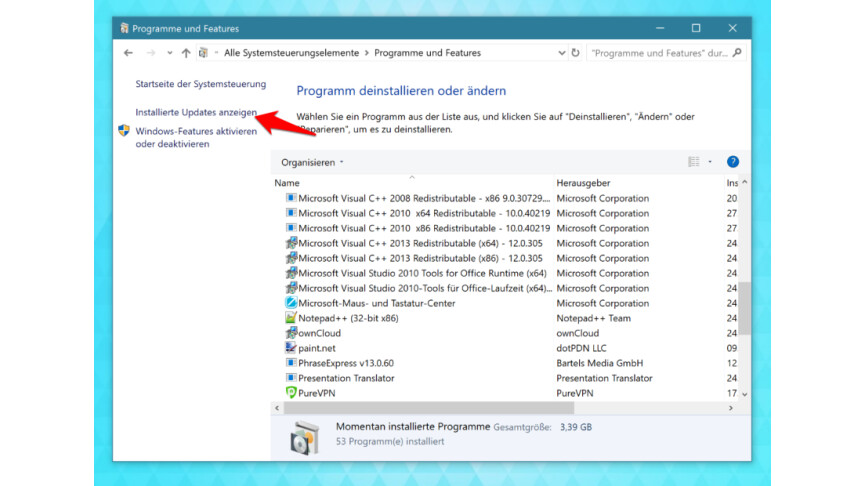The width and height of the screenshot is (864, 486).
Task: Select Visual C++ 2010 x64 Redistributable icon
Action: point(291,213)
